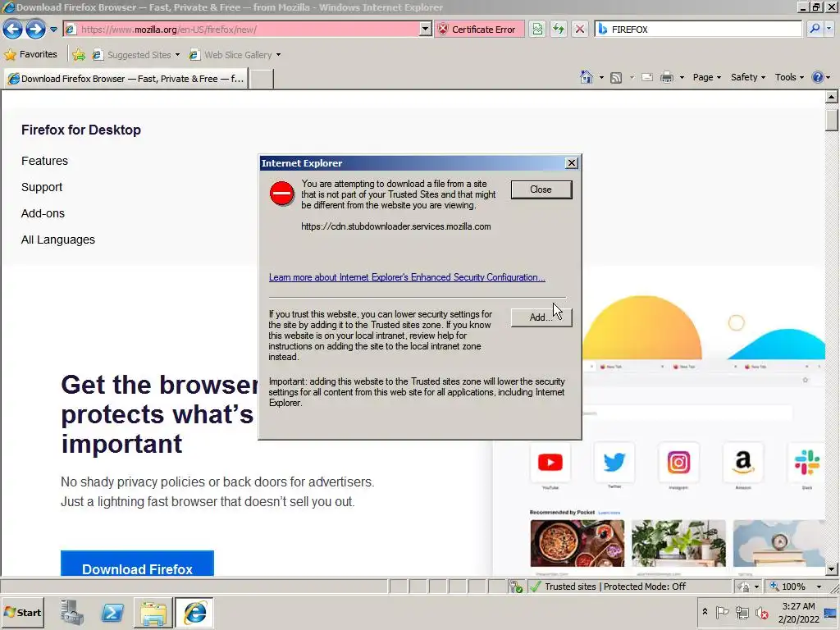This screenshot has width=840, height=630.
Task: Close the Internet Explorer dialog with X
Action: pyautogui.click(x=572, y=163)
